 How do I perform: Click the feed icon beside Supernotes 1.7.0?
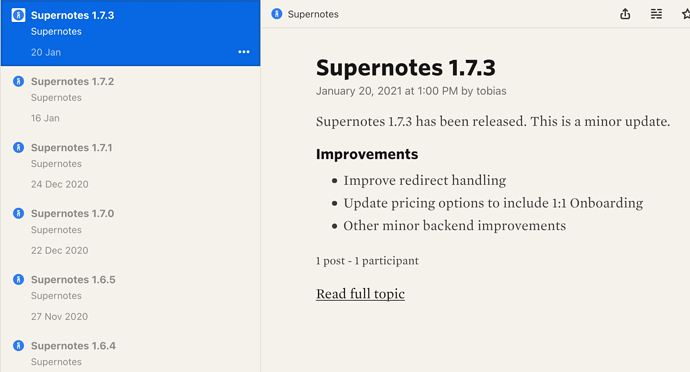pos(18,213)
